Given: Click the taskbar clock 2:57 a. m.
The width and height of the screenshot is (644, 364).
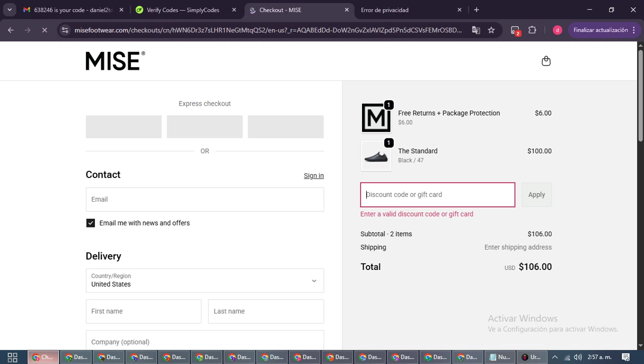Looking at the screenshot, I should point(600,357).
